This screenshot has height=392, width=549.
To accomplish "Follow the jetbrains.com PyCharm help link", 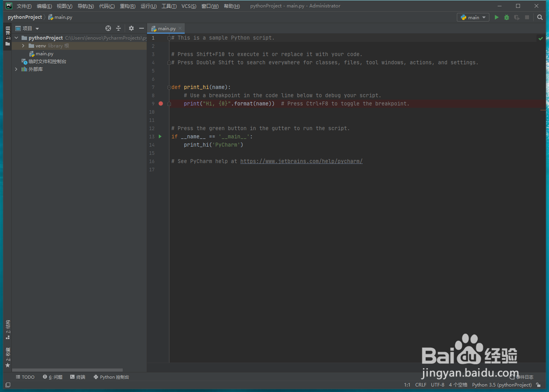I will [x=301, y=161].
